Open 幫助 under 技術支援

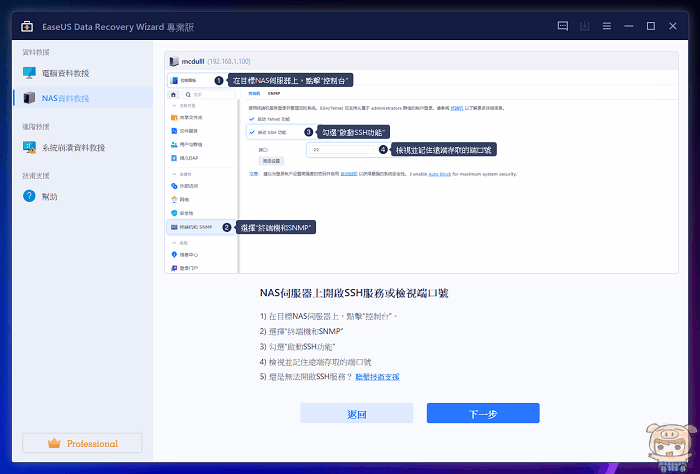click(x=83, y=196)
